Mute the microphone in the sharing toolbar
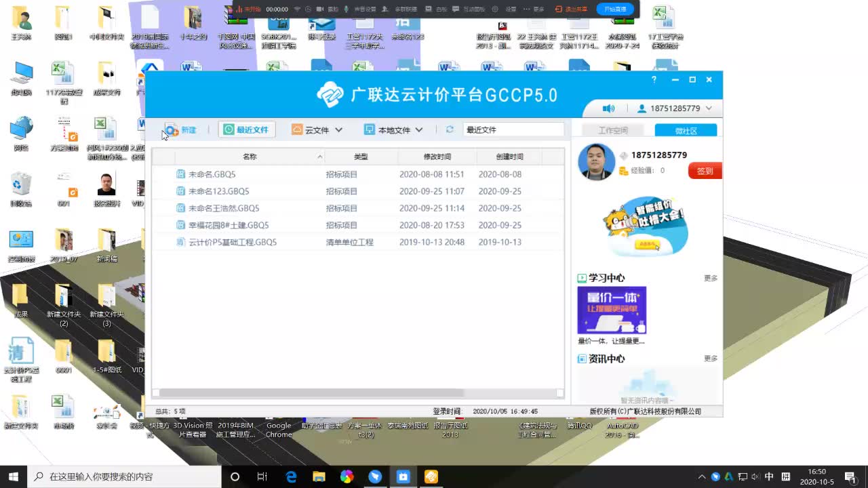Image resolution: width=868 pixels, height=488 pixels. pyautogui.click(x=347, y=9)
